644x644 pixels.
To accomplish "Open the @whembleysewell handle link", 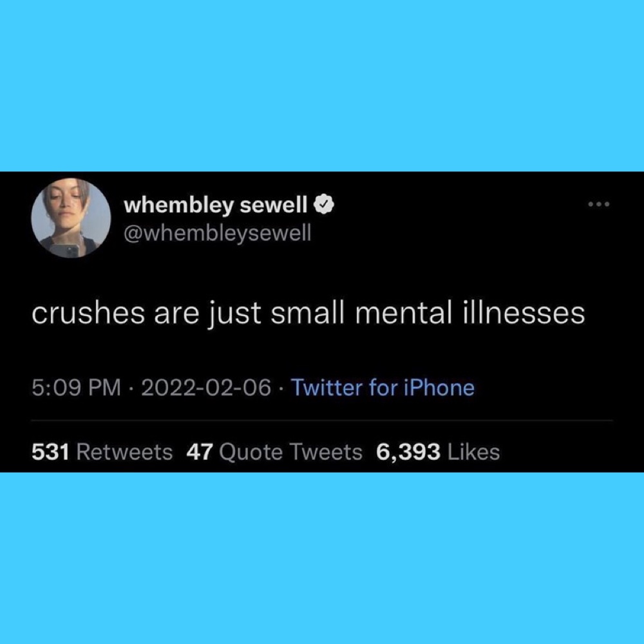I will [x=217, y=233].
